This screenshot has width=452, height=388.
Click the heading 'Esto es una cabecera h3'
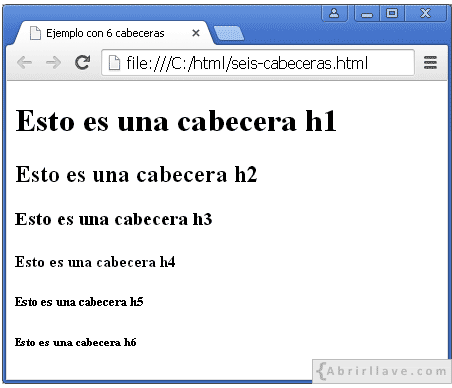[x=113, y=219]
